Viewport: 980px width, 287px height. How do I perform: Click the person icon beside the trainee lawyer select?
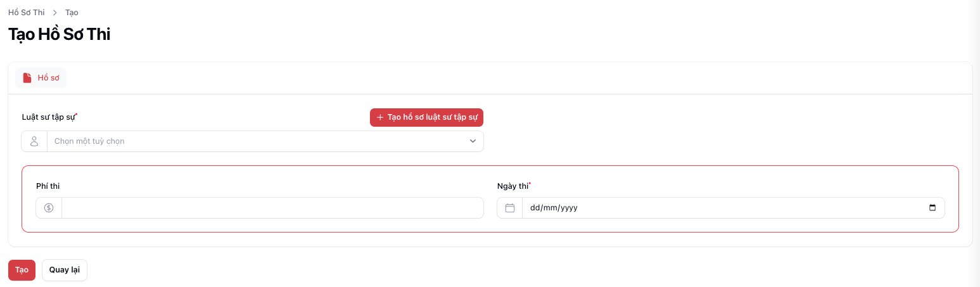pos(34,141)
